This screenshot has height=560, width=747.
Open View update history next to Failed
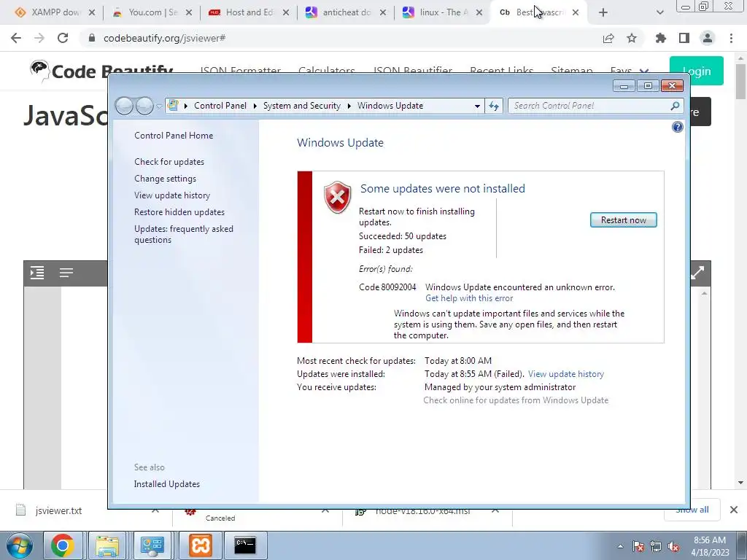coord(565,374)
